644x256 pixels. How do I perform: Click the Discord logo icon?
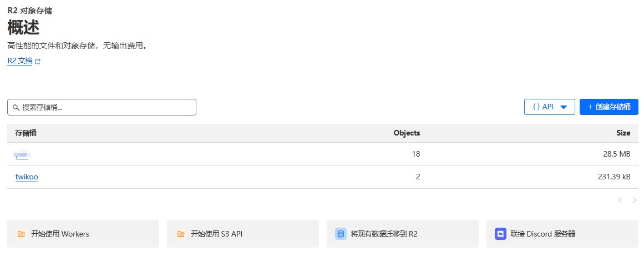point(500,234)
